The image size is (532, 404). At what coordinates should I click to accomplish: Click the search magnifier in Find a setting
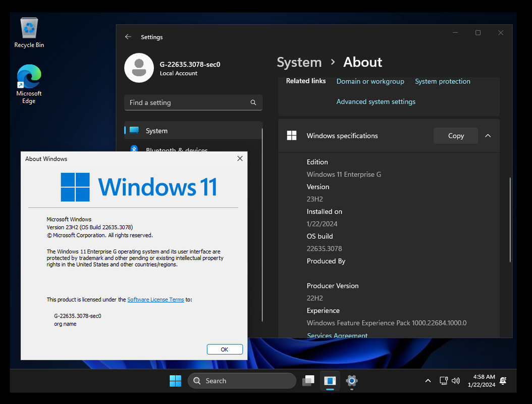(253, 103)
